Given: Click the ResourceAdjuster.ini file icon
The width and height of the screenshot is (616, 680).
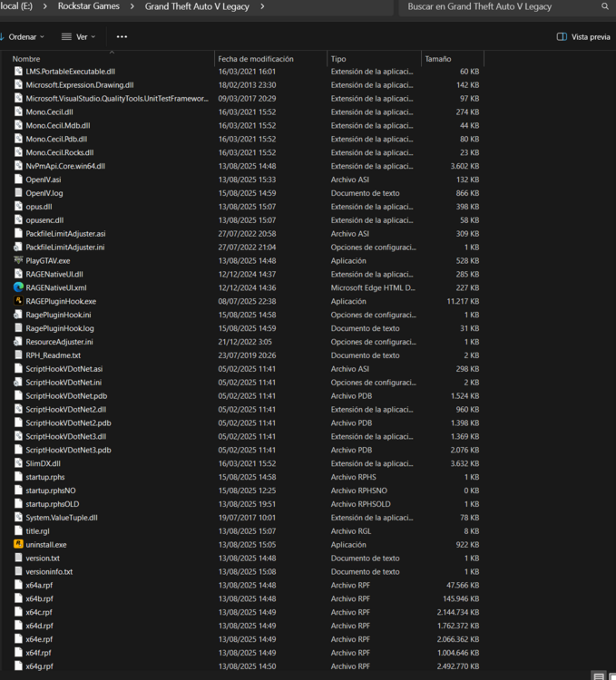Looking at the screenshot, I should tap(18, 341).
